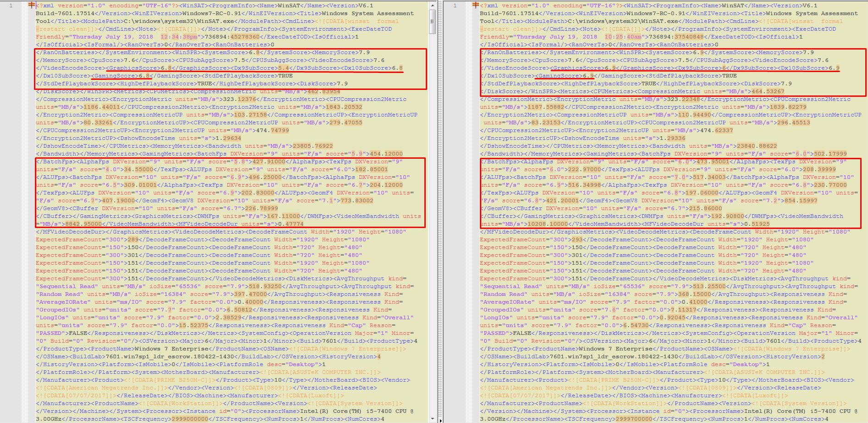The image size is (868, 423).
Task: Click the diff marker icon in left pane margin
Action: click(32, 5)
